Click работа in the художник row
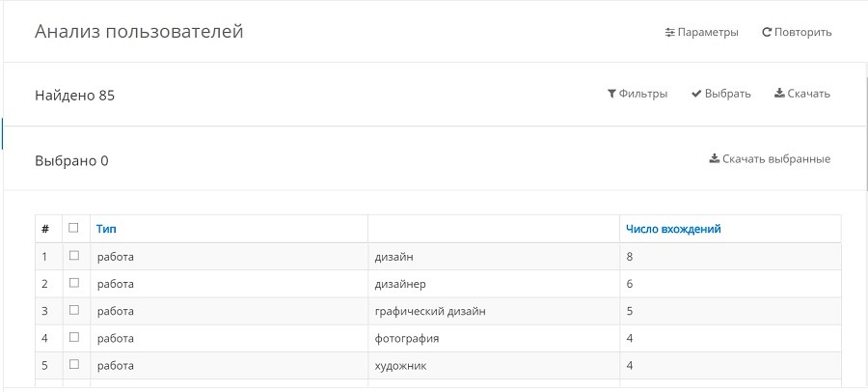The image size is (868, 392). tap(116, 365)
